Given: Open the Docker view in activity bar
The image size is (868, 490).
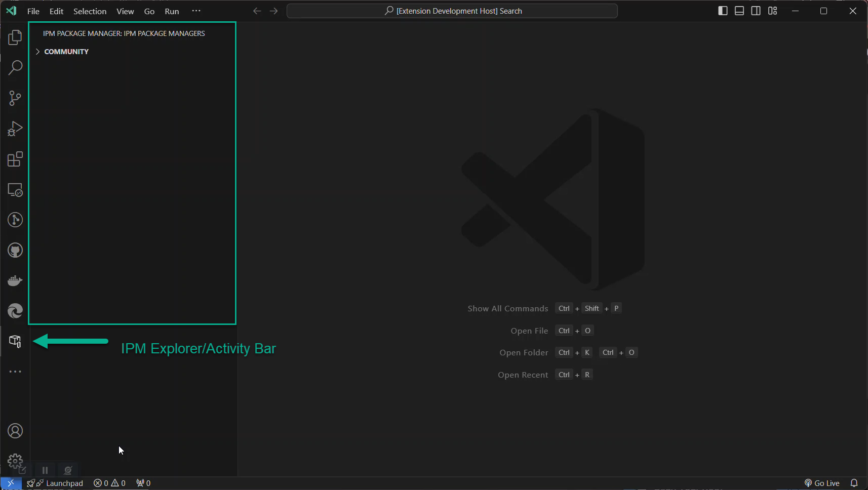Looking at the screenshot, I should pyautogui.click(x=15, y=280).
